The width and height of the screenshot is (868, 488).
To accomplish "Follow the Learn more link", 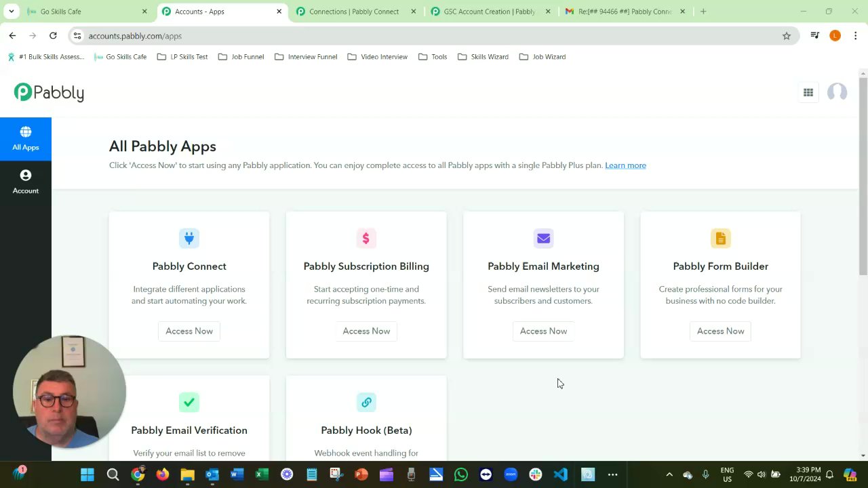I will [625, 165].
